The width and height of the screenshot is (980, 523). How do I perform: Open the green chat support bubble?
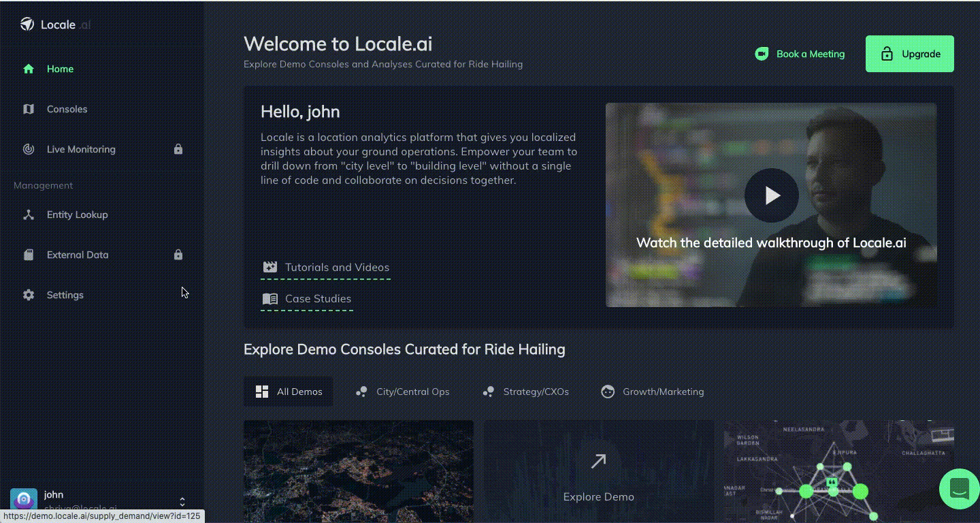coord(959,488)
